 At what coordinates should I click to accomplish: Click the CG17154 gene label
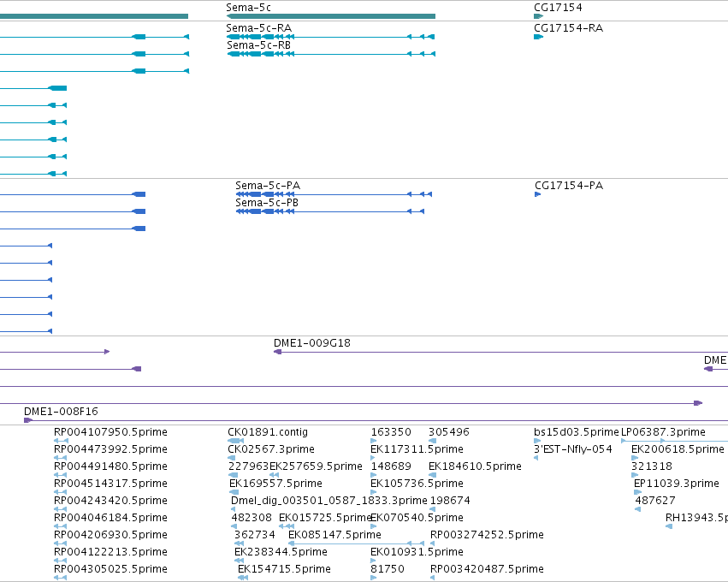(558, 8)
